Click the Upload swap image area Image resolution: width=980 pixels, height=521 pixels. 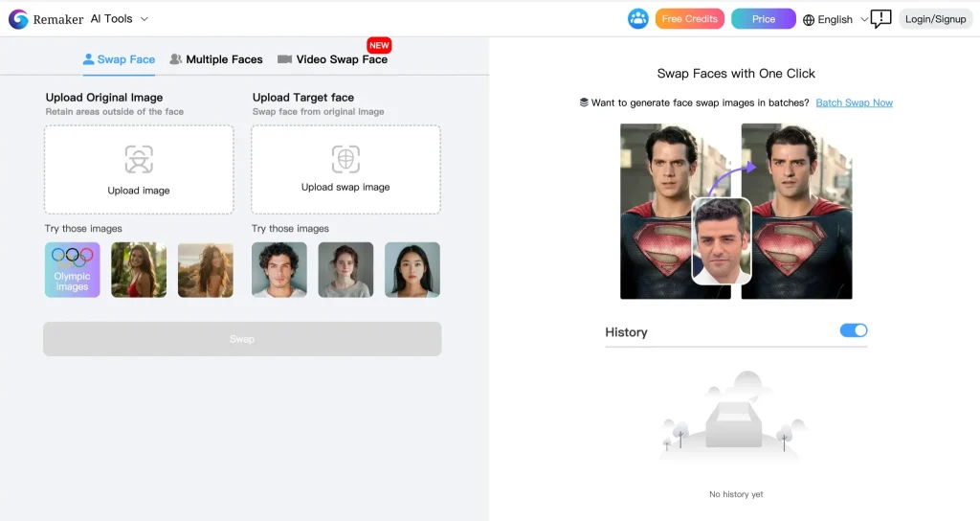[345, 170]
